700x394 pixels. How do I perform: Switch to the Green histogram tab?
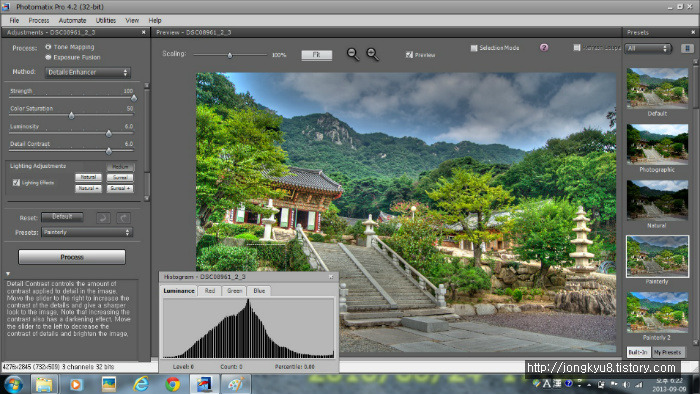pyautogui.click(x=234, y=290)
